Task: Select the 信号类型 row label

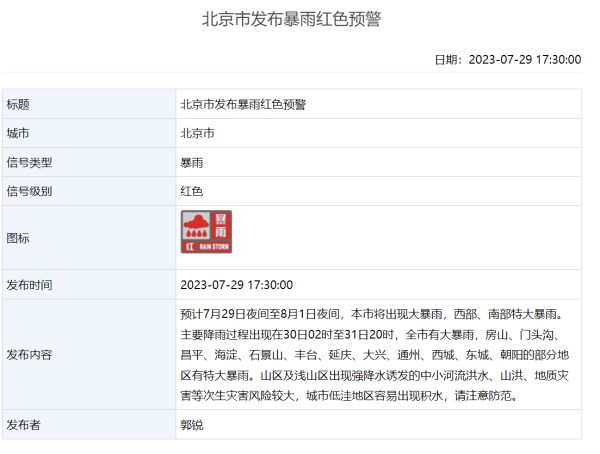Action: (x=29, y=162)
